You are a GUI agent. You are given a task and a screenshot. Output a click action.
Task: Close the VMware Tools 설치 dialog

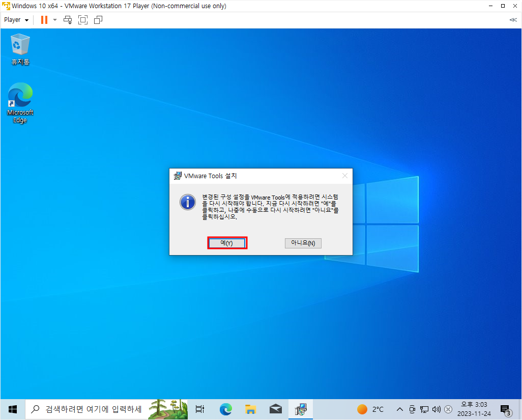click(x=345, y=176)
